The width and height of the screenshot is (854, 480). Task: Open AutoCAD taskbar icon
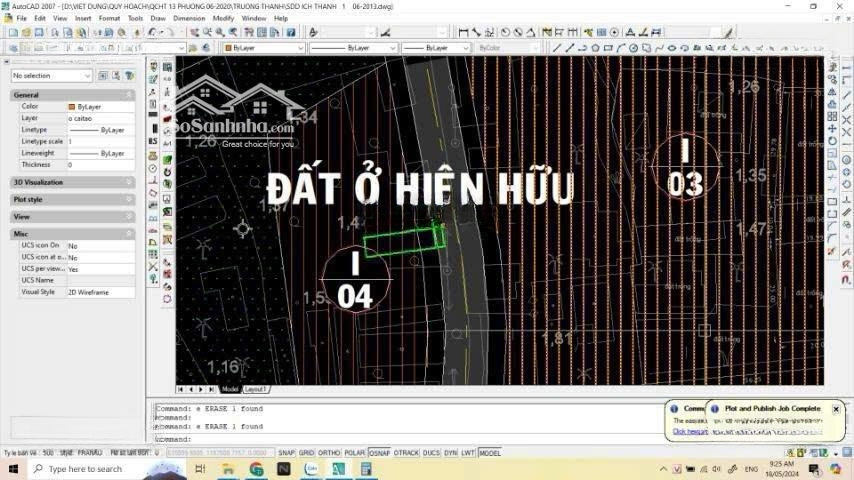338,469
